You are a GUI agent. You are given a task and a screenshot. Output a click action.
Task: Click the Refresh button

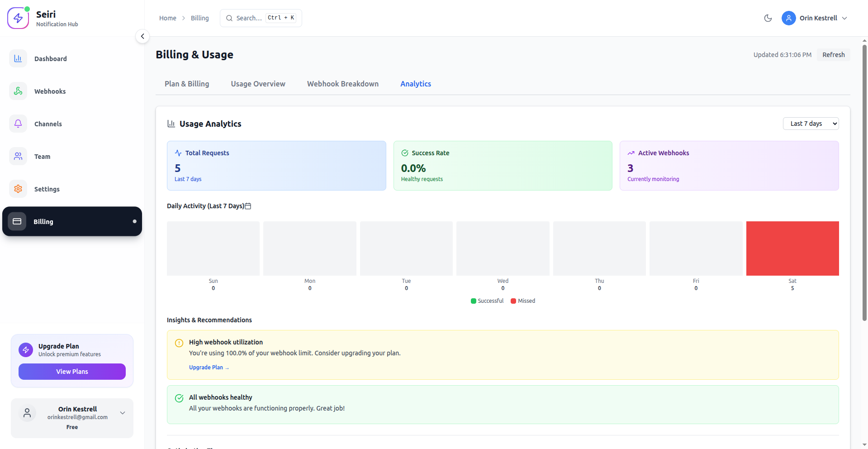(x=833, y=54)
